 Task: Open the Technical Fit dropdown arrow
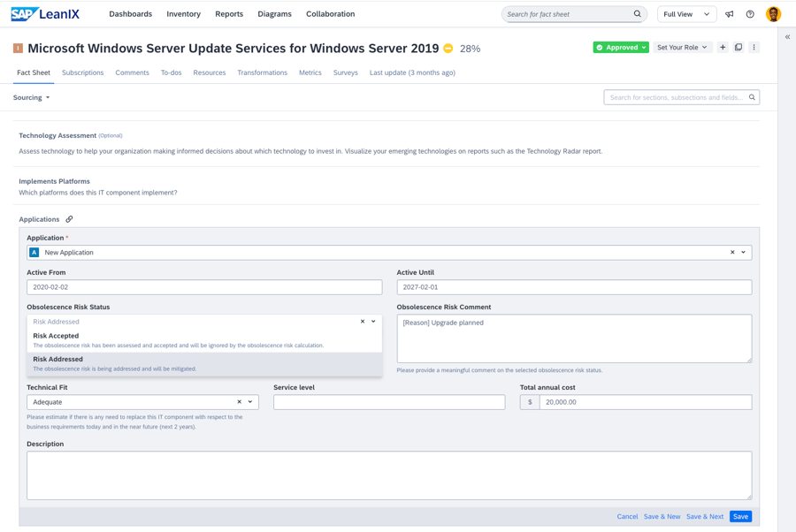click(x=250, y=402)
